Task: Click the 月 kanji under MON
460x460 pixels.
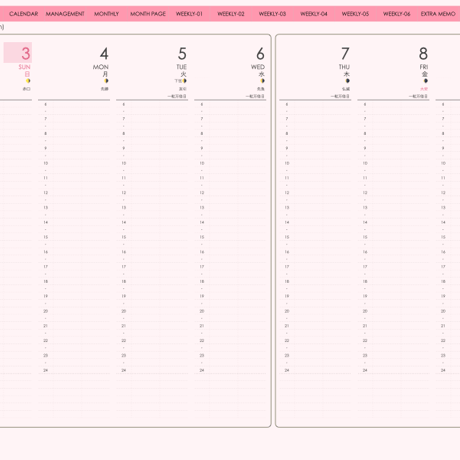Action: (105, 74)
